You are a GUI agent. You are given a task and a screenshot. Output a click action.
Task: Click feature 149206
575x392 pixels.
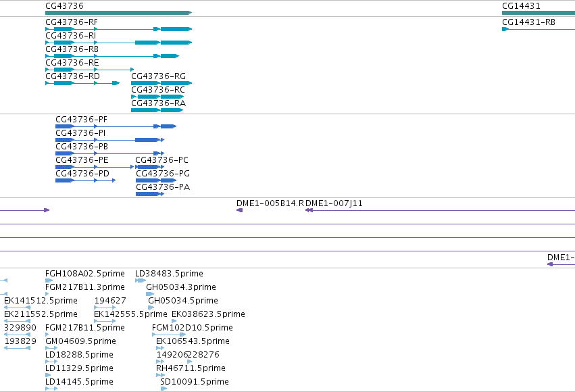160,362
